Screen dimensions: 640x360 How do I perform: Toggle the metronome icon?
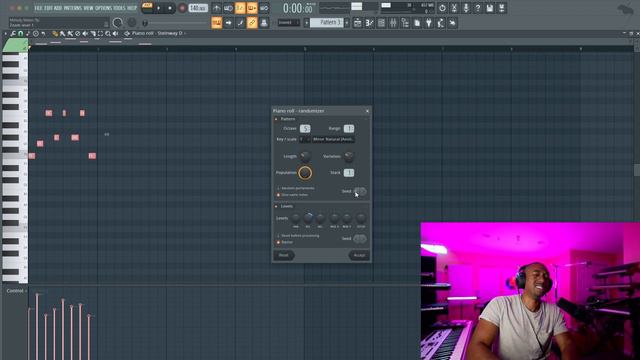click(x=217, y=8)
